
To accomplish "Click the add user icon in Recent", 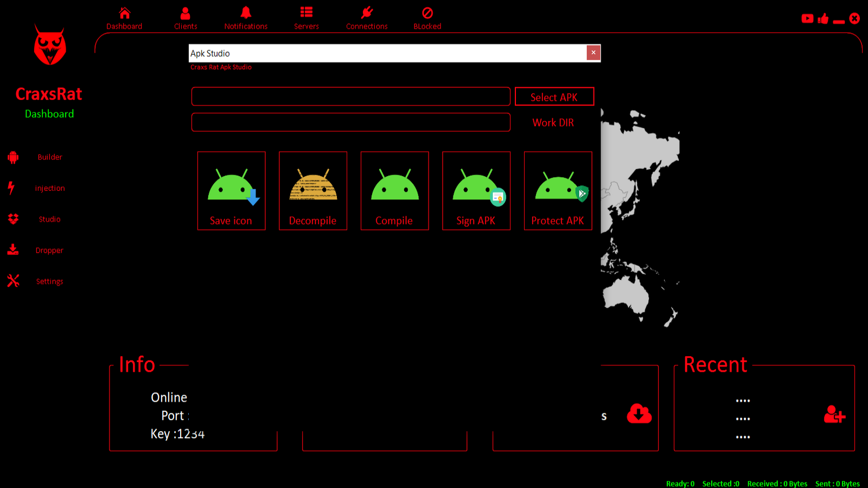I will (834, 415).
